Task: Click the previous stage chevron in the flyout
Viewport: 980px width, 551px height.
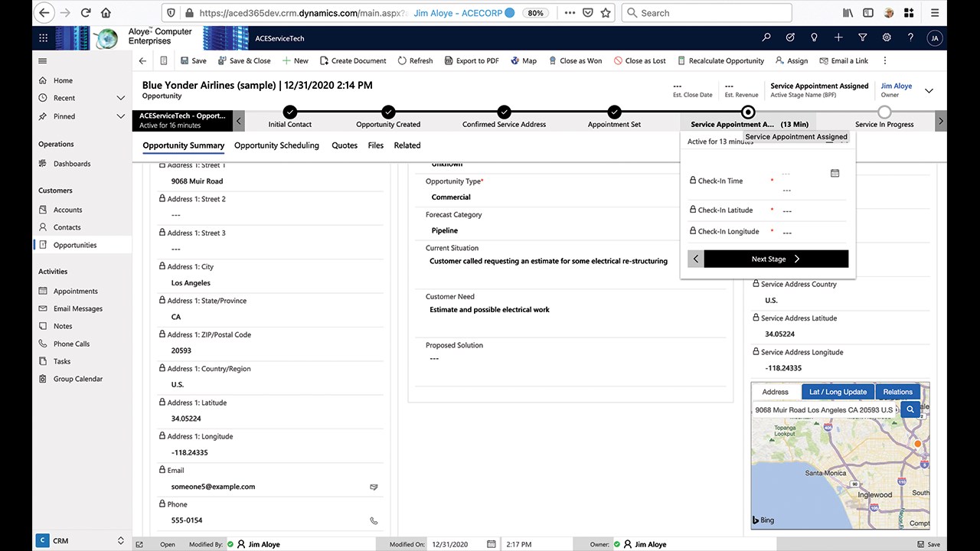Action: point(695,259)
